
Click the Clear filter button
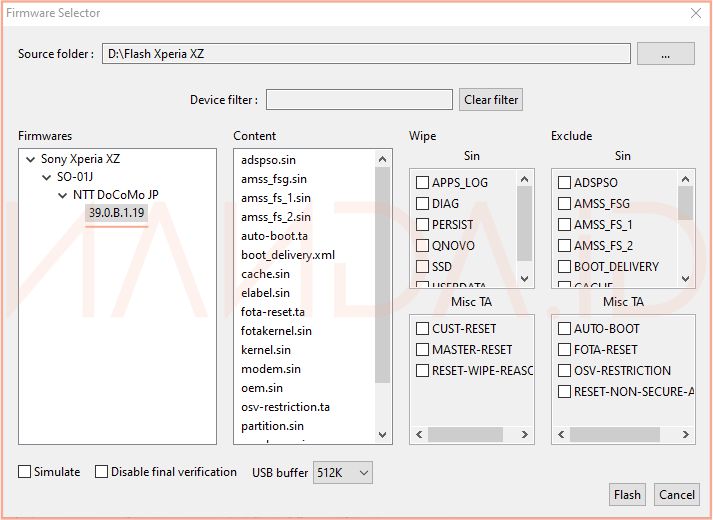point(491,100)
